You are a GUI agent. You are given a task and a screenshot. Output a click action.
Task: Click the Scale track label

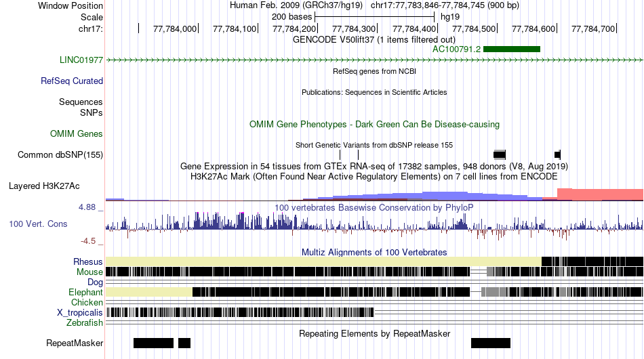coord(92,17)
